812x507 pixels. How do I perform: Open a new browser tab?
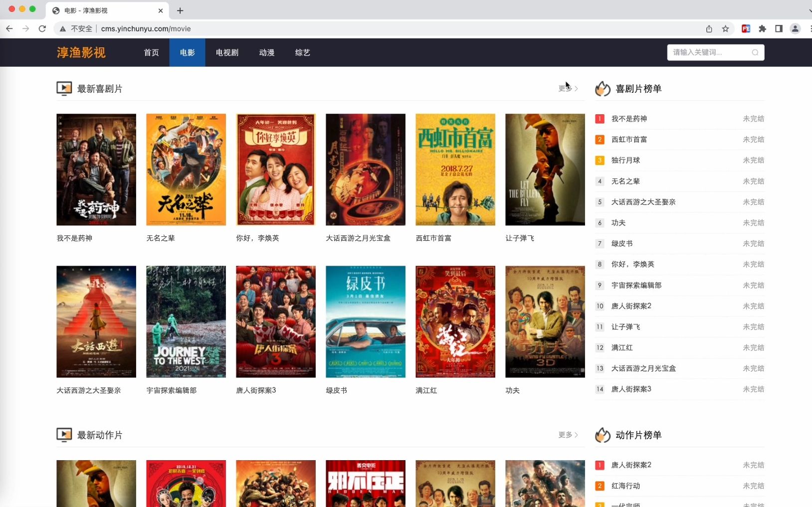(x=180, y=10)
